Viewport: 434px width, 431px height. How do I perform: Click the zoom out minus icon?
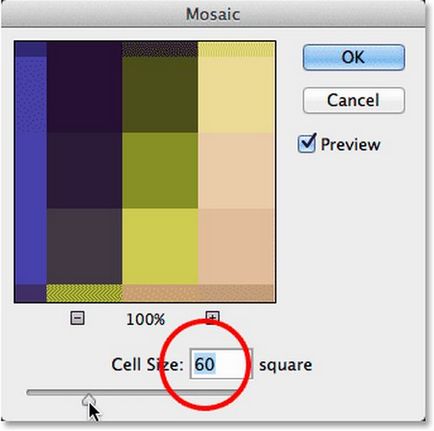pyautogui.click(x=77, y=318)
